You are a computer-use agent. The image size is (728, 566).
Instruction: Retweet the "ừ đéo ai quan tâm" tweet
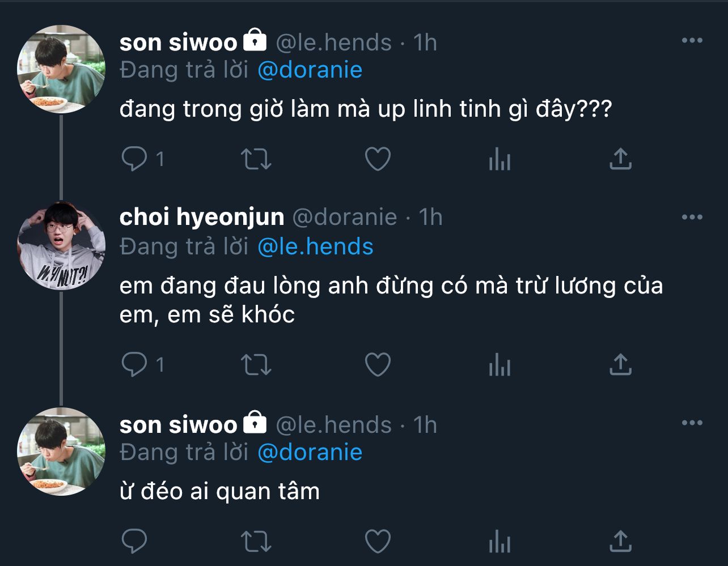(x=256, y=541)
